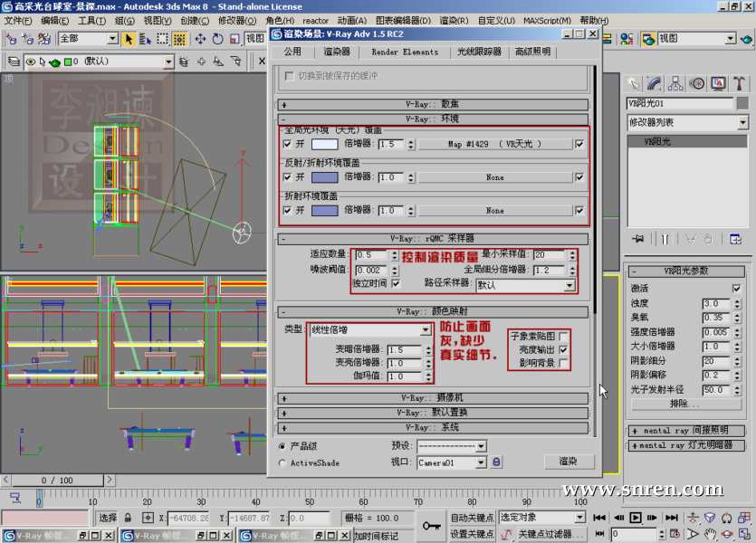Screen dimensions: 756x543
Task: Open the path sampler dropdown
Action: click(x=569, y=285)
